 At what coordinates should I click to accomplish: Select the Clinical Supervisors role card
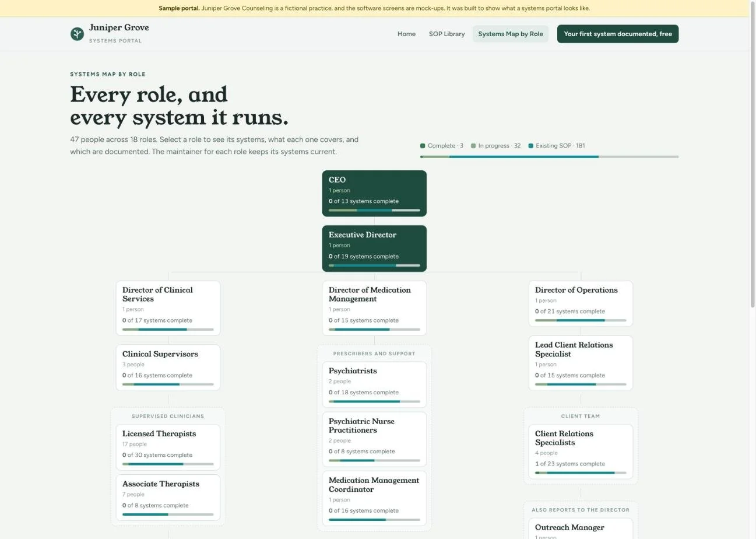(x=168, y=367)
